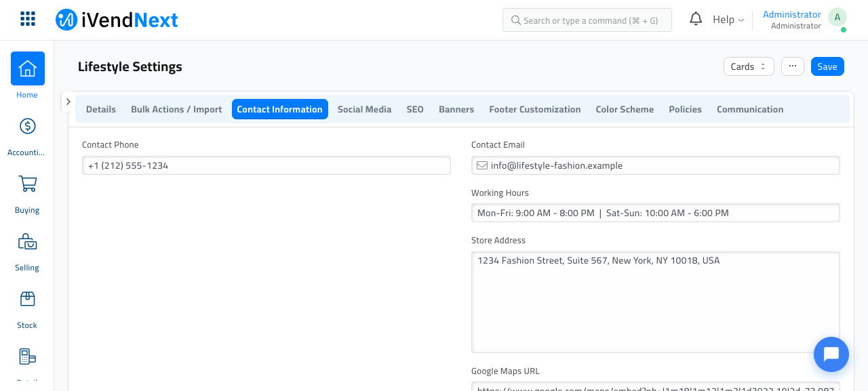Open the Communication tab
Screen dimensions: 868x391
pyautogui.click(x=750, y=109)
